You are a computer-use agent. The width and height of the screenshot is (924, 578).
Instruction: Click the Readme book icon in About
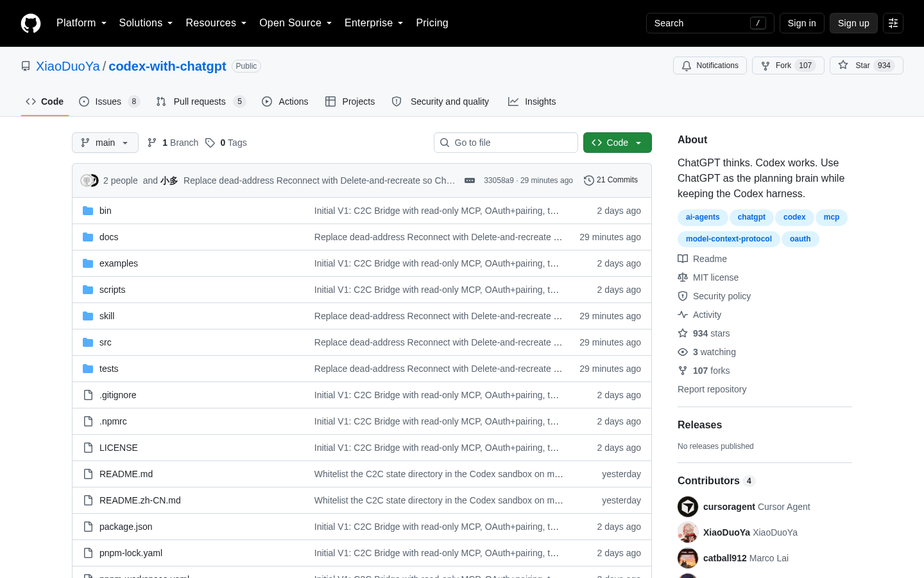pos(683,259)
